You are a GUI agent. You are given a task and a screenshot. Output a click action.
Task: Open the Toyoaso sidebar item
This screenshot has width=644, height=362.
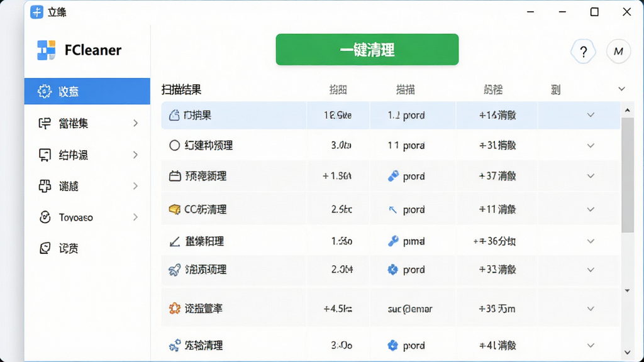87,217
